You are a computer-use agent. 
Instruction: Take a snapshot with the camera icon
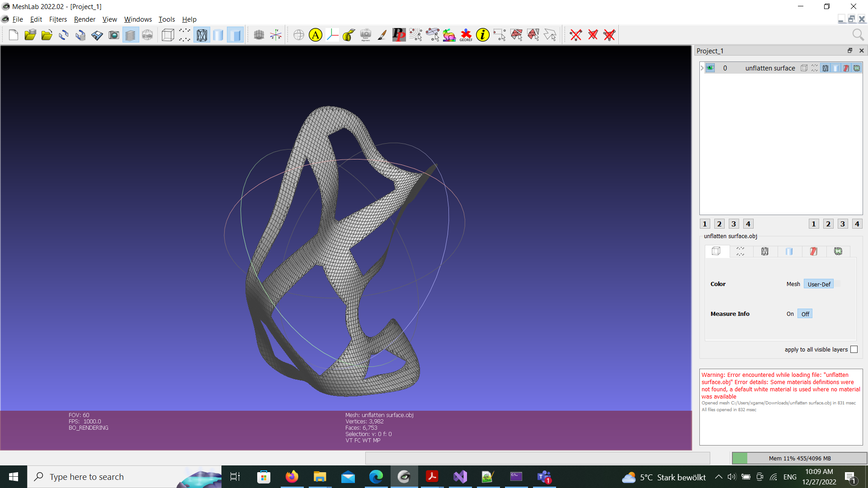click(x=113, y=35)
